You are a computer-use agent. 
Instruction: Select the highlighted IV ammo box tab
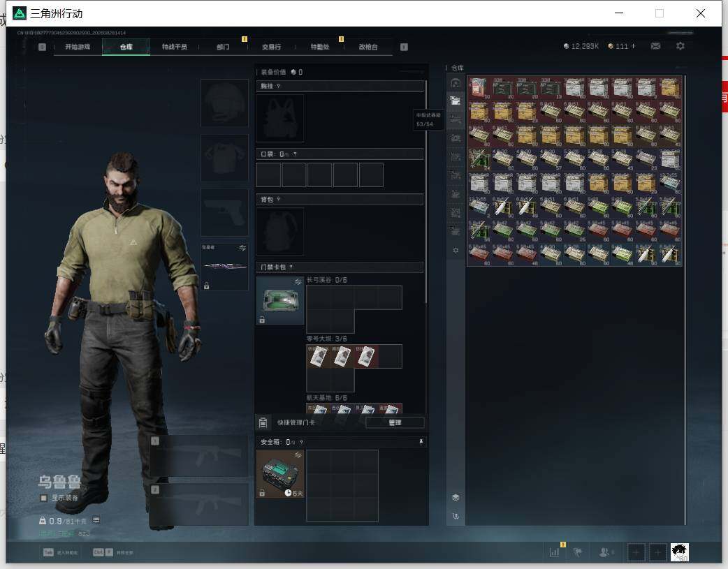point(456,101)
